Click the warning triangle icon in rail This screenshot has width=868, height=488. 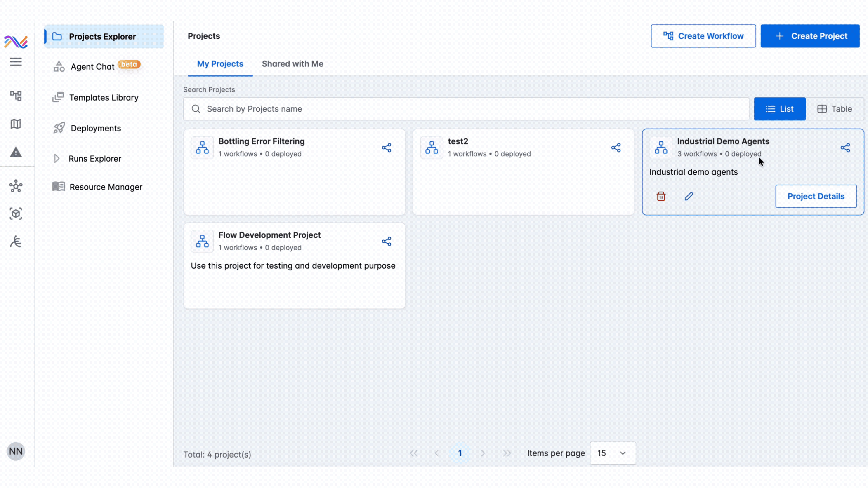pyautogui.click(x=16, y=152)
